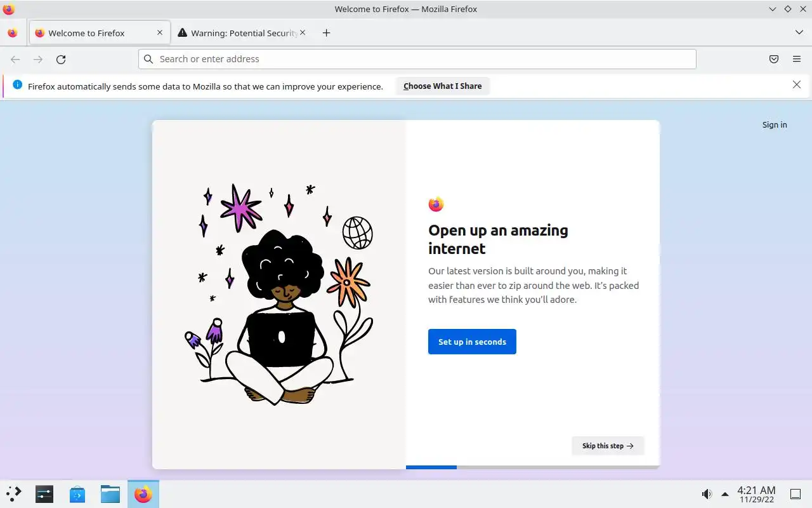Go forward one page
812x508 pixels.
tap(38, 59)
